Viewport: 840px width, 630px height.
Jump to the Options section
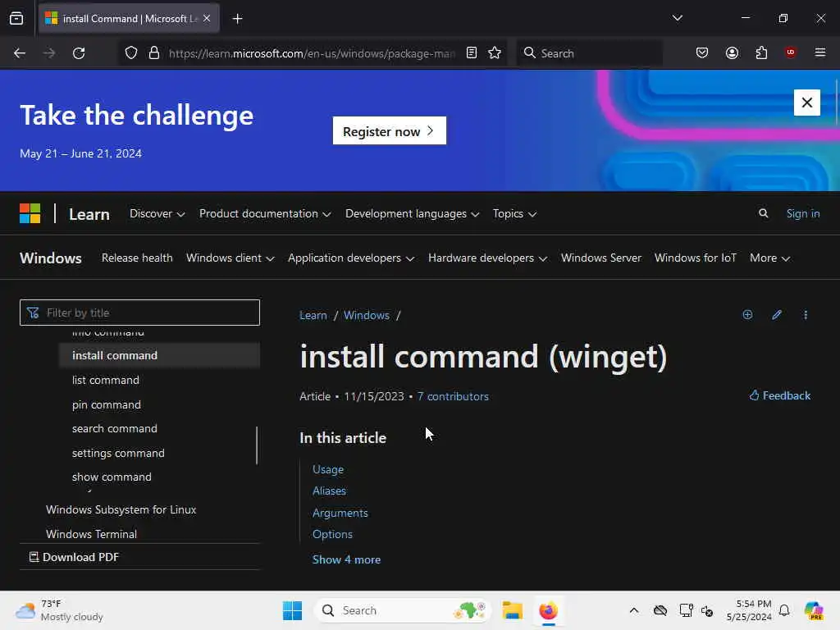332,534
